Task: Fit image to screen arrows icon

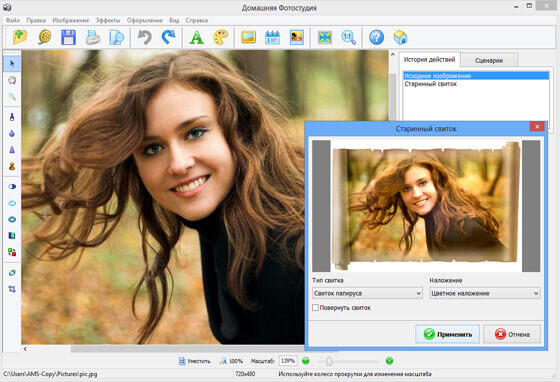Action: point(325,37)
